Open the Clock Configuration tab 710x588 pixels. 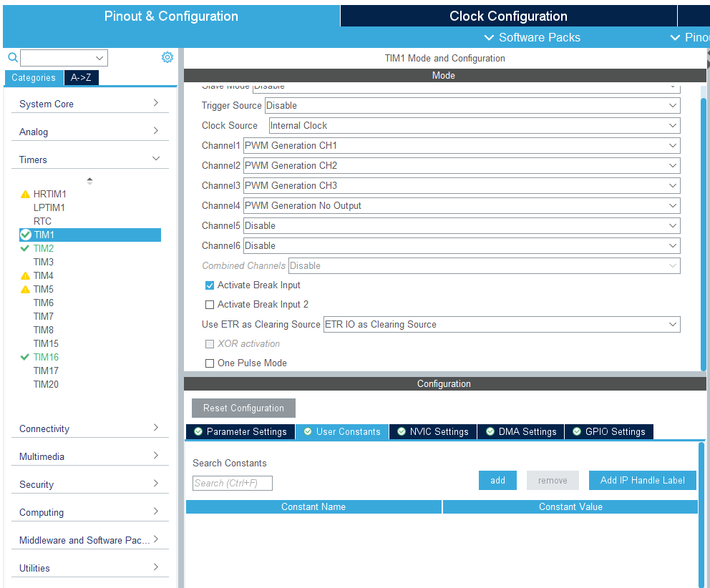(x=508, y=16)
